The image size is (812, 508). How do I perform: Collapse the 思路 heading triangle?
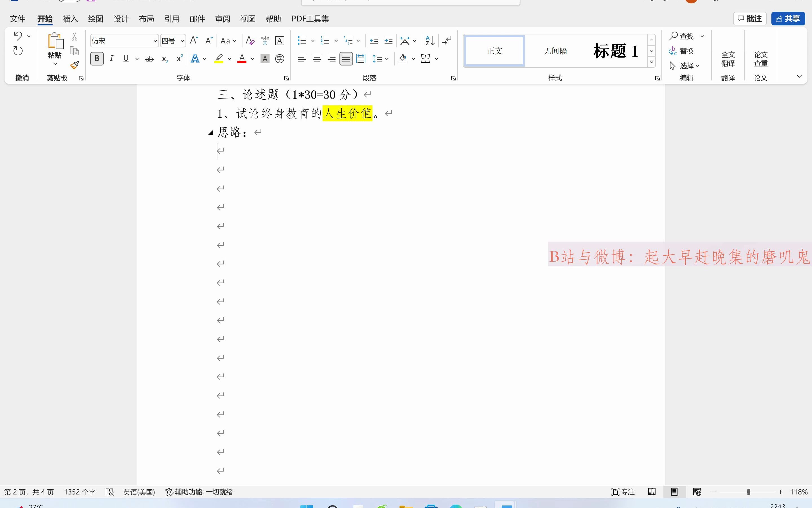coord(210,133)
